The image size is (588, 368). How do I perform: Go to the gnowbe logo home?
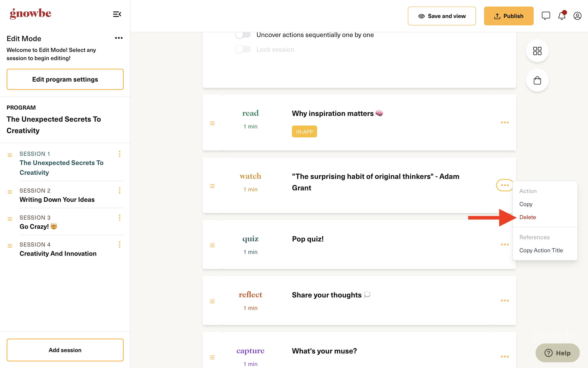point(30,14)
